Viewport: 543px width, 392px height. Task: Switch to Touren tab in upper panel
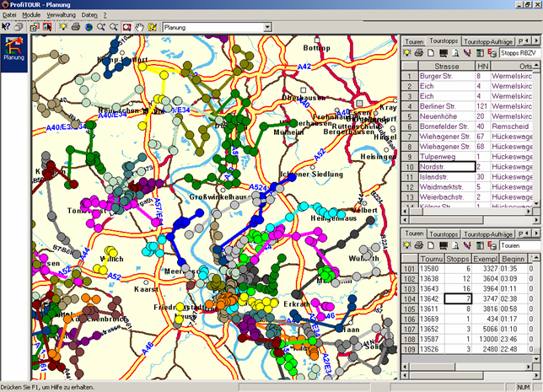point(414,41)
